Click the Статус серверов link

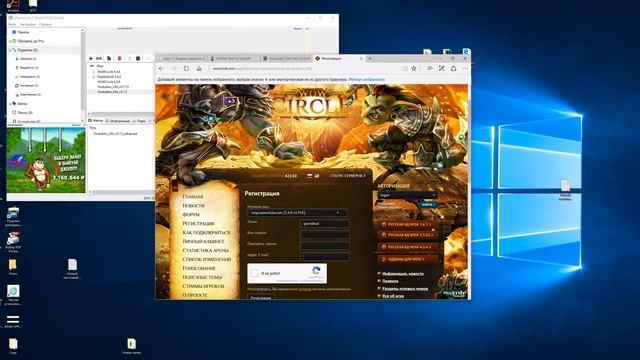(x=347, y=176)
